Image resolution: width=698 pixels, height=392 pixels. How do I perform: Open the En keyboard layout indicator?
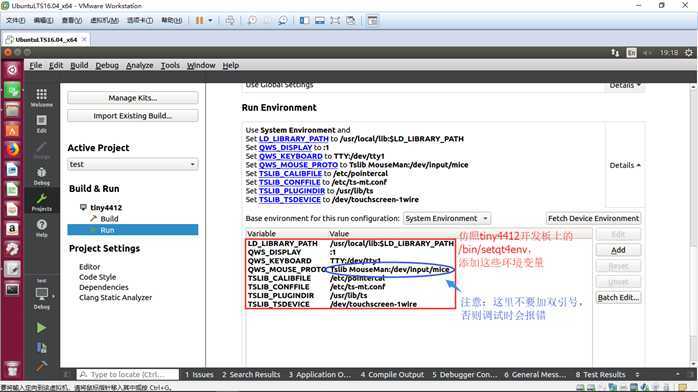[631, 53]
